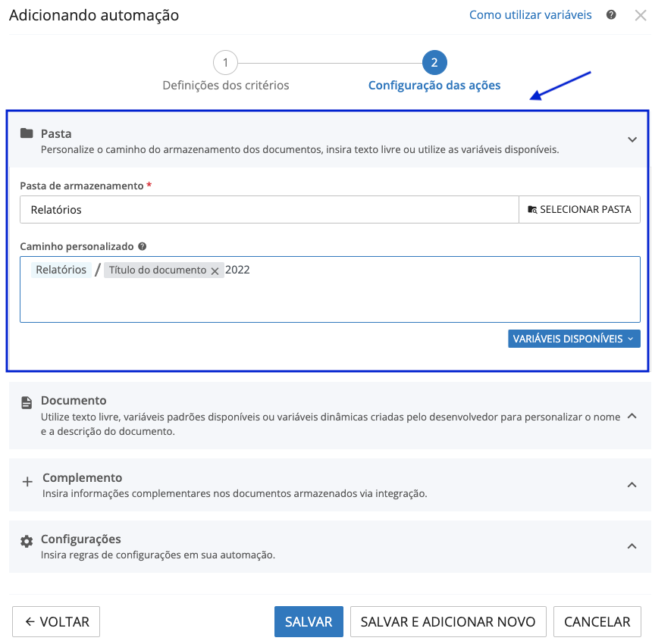Click the Documento file icon
Screen dimensions: 652x644
pyautogui.click(x=27, y=402)
